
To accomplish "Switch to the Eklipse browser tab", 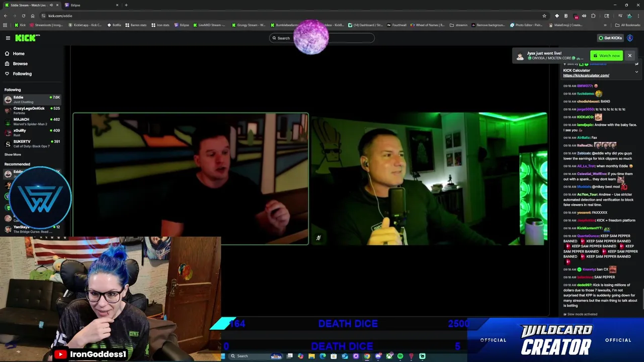I will [x=91, y=5].
